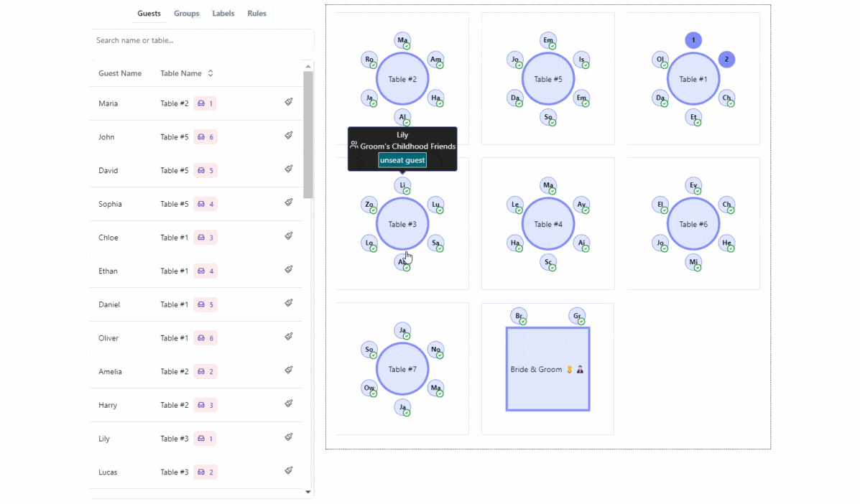Click the Is guest seat at Table #5
This screenshot has width=860, height=504.
pos(581,59)
